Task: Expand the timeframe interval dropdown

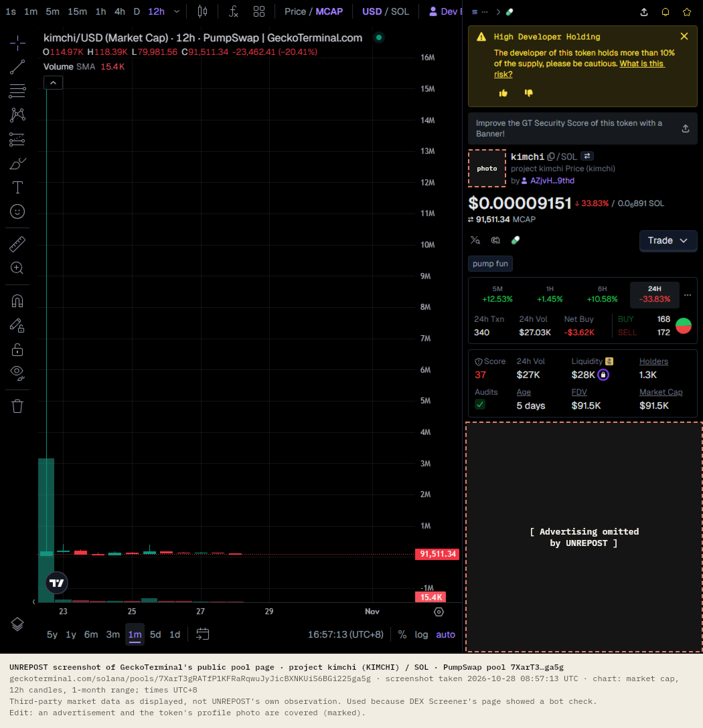Action: coord(177,11)
